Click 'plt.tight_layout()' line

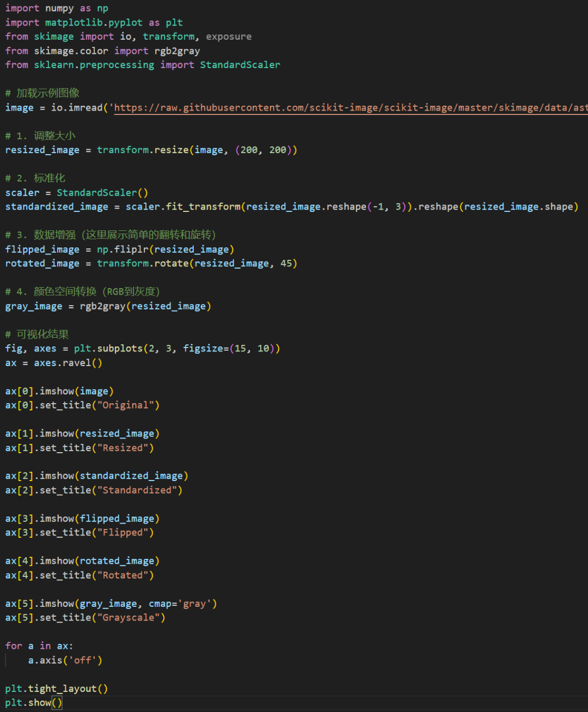point(57,689)
